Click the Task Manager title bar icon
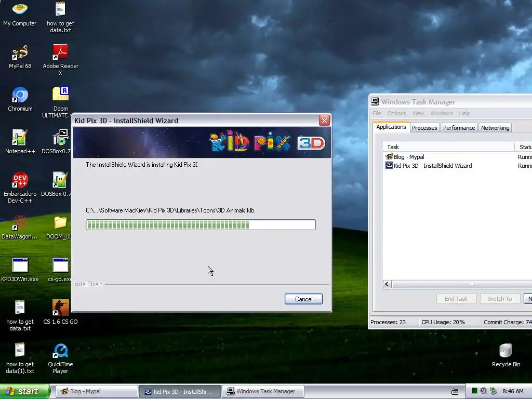The width and height of the screenshot is (532, 399). [375, 101]
